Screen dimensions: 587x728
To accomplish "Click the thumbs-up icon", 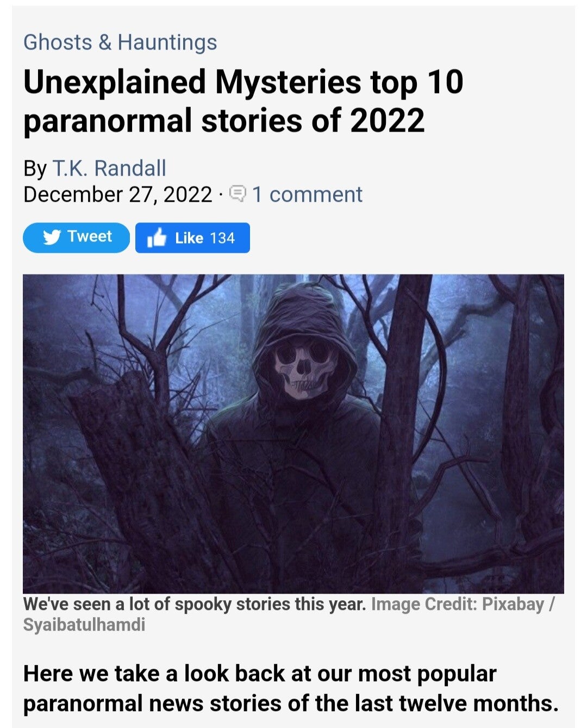I will pos(157,238).
